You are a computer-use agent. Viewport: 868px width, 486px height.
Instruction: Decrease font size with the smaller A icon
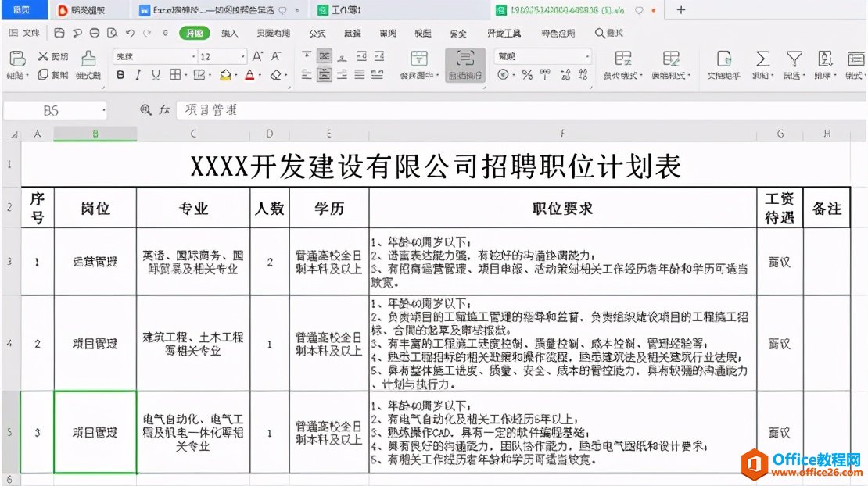276,56
